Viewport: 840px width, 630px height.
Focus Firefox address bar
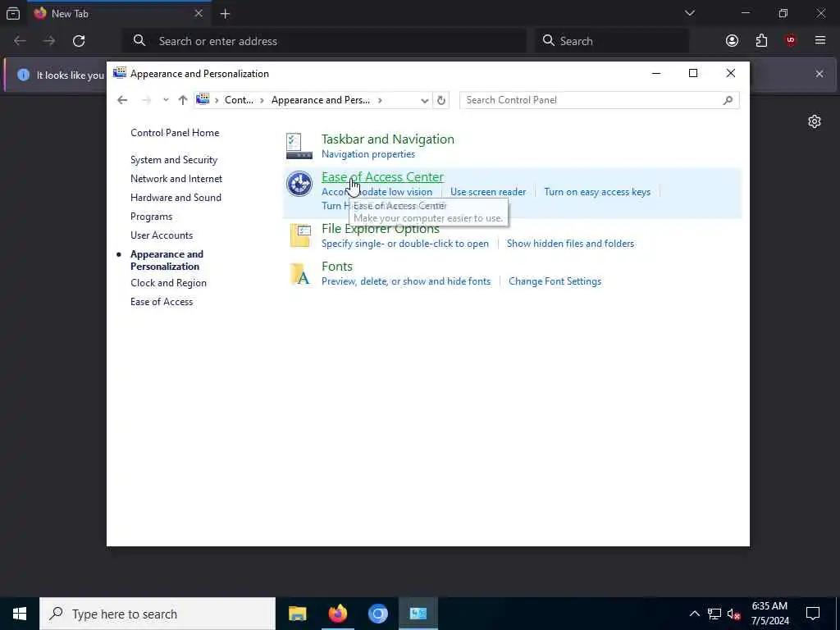(324, 41)
